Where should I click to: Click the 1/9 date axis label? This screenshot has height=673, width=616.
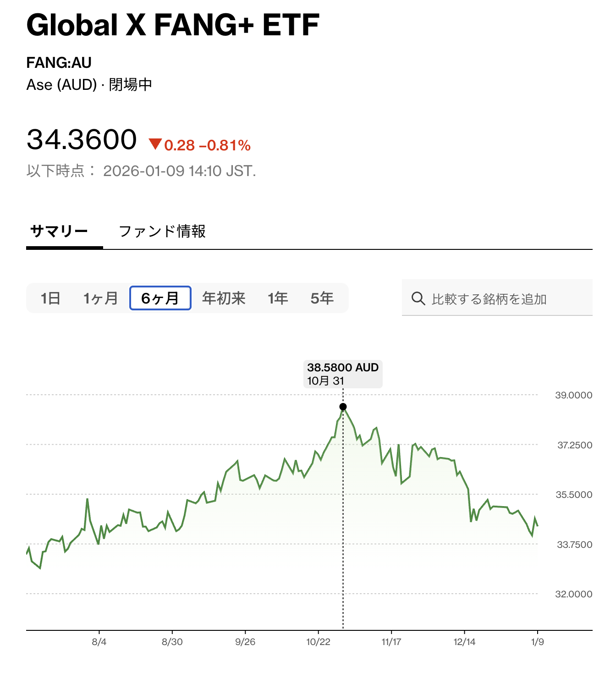[x=537, y=642]
